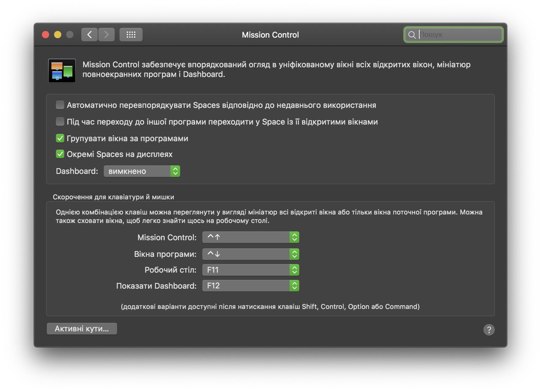The width and height of the screenshot is (541, 392).
Task: Go forward with the right chevron button
Action: click(x=107, y=35)
